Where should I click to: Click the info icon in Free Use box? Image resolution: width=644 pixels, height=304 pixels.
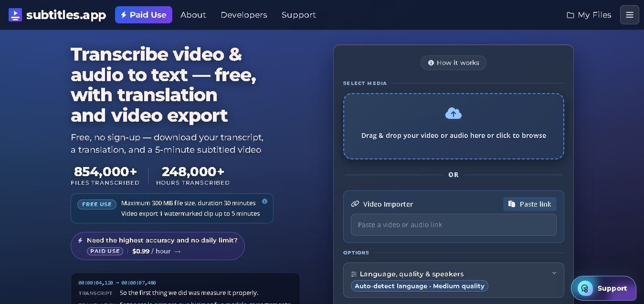click(x=264, y=201)
